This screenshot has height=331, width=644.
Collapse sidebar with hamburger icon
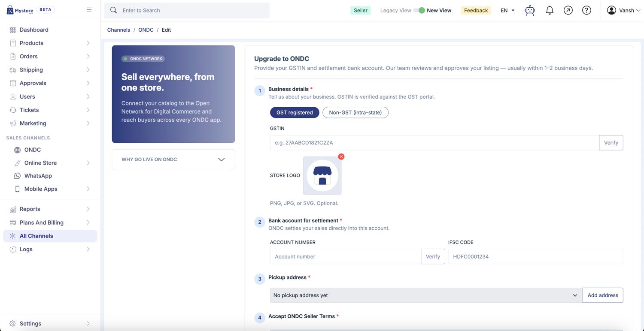89,9
